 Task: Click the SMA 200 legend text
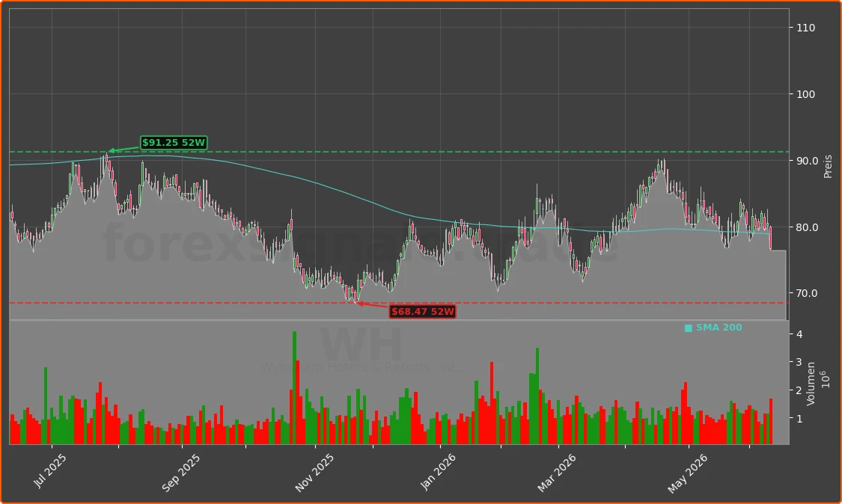[x=719, y=328]
